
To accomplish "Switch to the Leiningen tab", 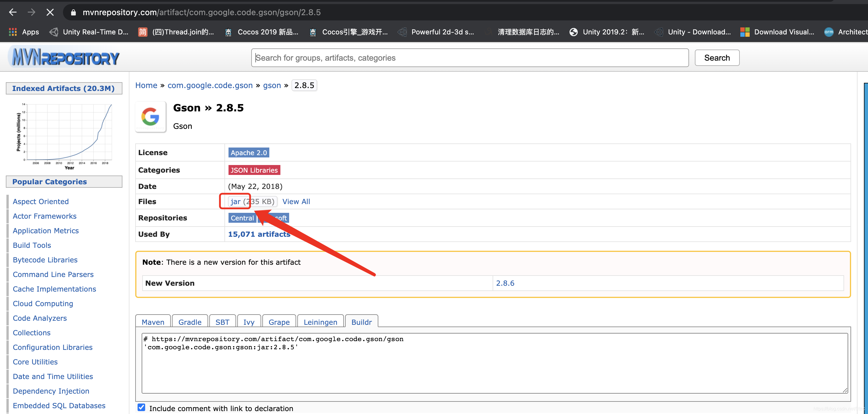I will [x=320, y=322].
